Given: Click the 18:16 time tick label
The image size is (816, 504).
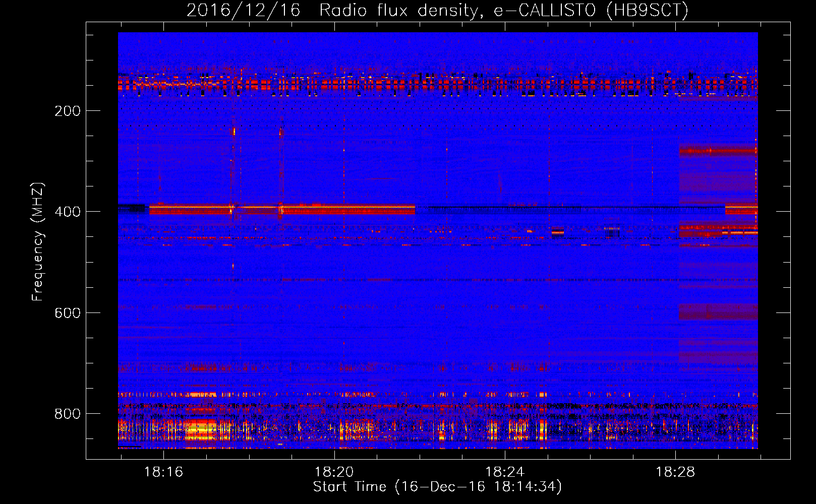Looking at the screenshot, I should coord(163,472).
